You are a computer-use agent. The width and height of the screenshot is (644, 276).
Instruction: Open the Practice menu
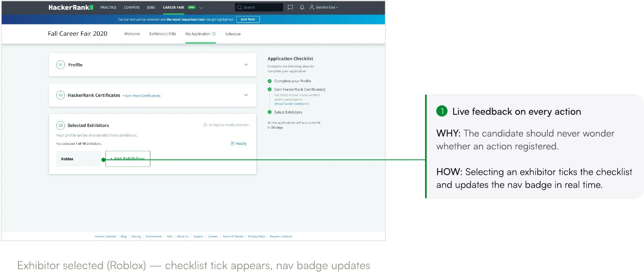coord(108,7)
